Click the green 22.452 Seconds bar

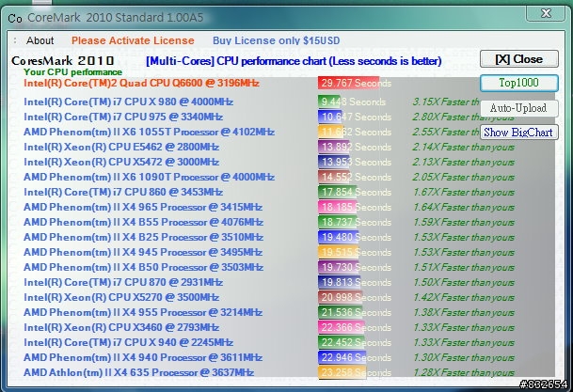coord(342,342)
